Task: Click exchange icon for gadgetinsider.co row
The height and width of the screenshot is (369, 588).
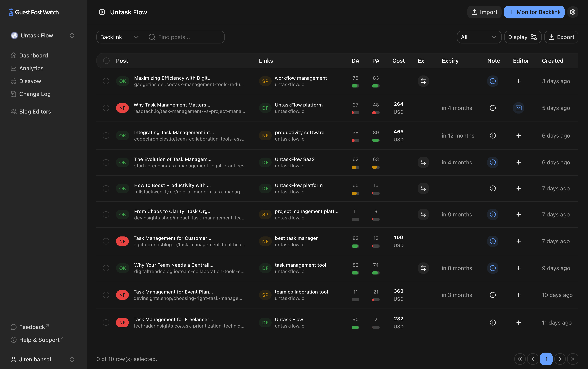Action: (423, 81)
